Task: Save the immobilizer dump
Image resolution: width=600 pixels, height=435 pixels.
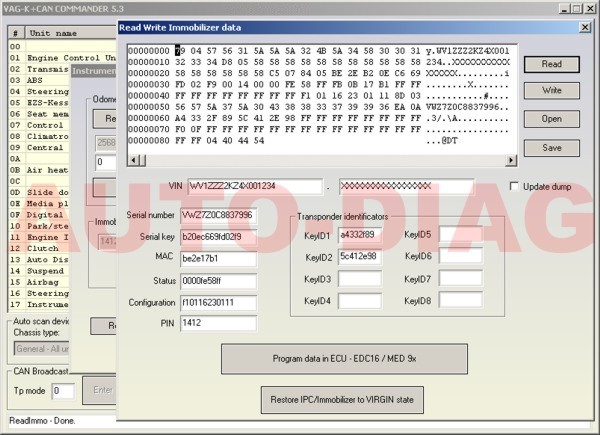Action: tap(551, 148)
